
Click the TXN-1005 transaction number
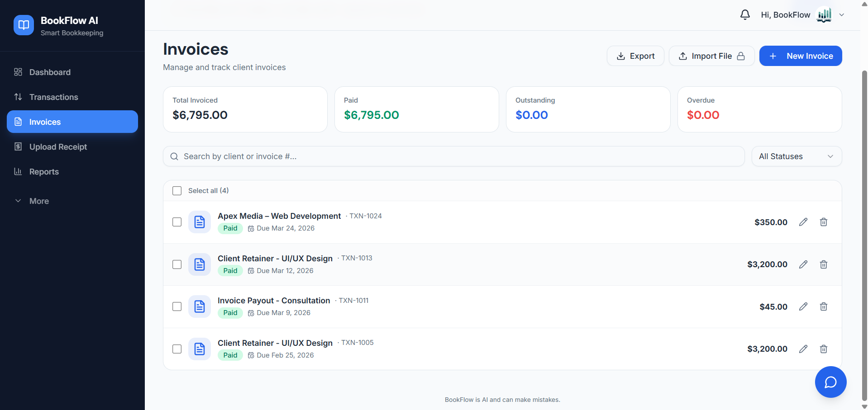358,343
